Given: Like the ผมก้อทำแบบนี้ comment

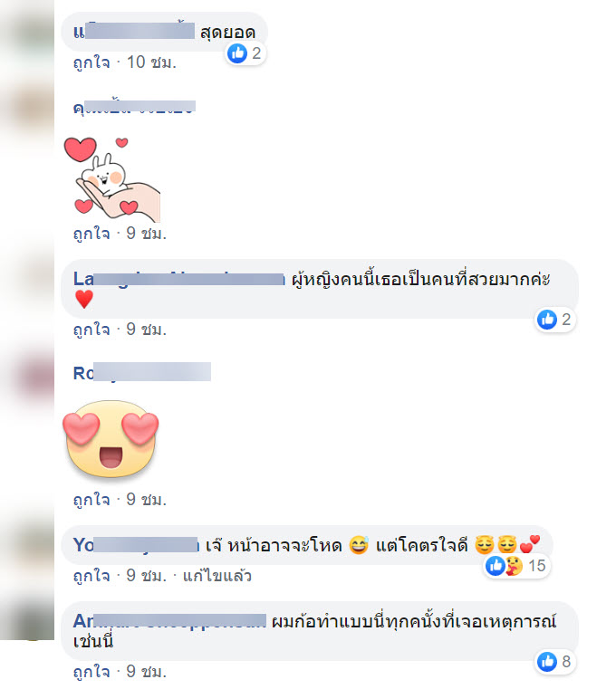Looking at the screenshot, I should pos(91,672).
